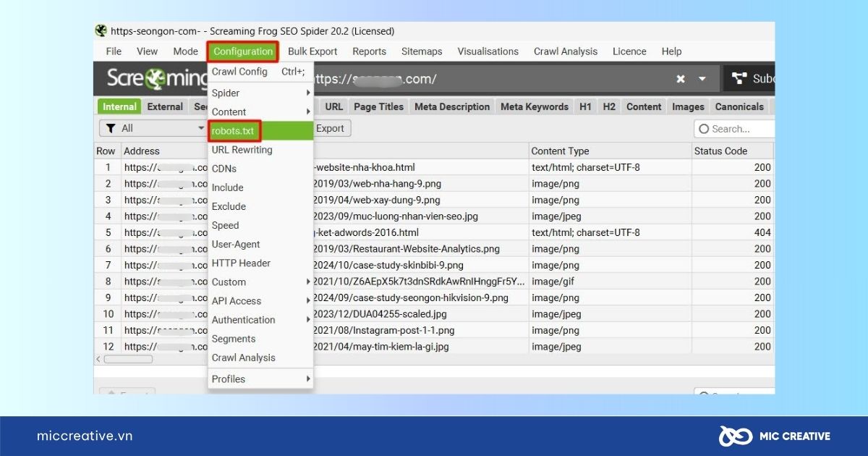Click the funnel filter icon beside All
The width and height of the screenshot is (868, 456).
111,128
